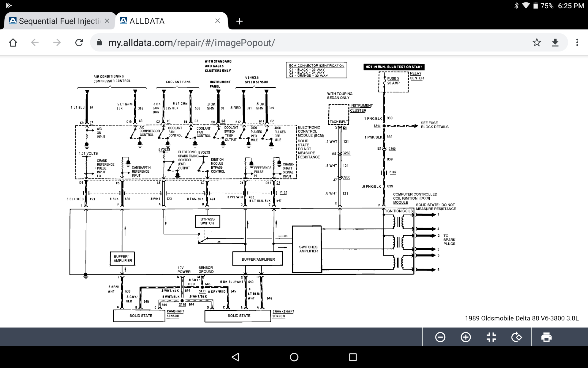Open browser downloads icon

tap(555, 42)
